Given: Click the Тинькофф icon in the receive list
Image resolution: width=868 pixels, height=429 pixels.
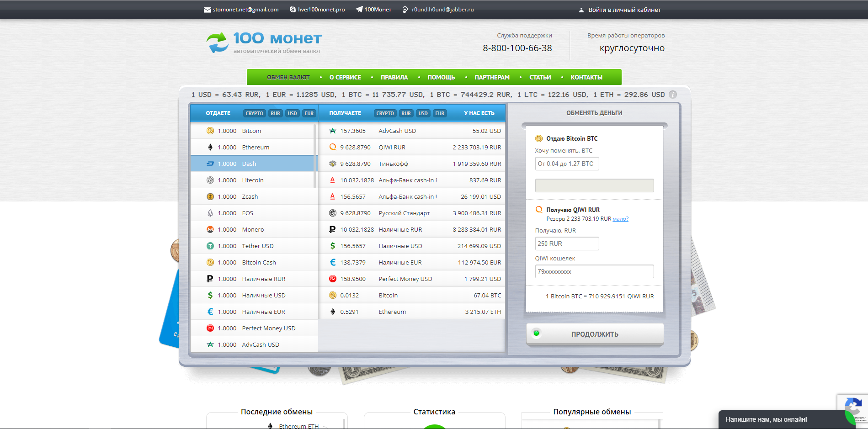Looking at the screenshot, I should click(333, 164).
